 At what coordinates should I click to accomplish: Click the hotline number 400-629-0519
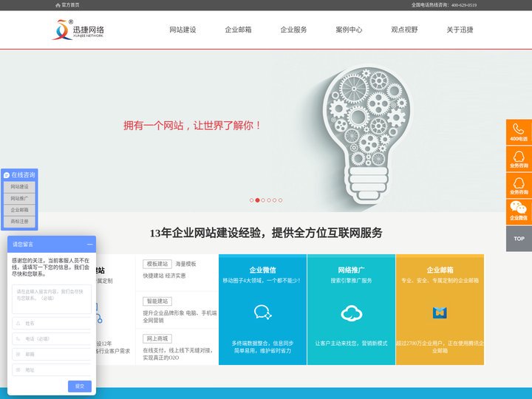pos(464,5)
